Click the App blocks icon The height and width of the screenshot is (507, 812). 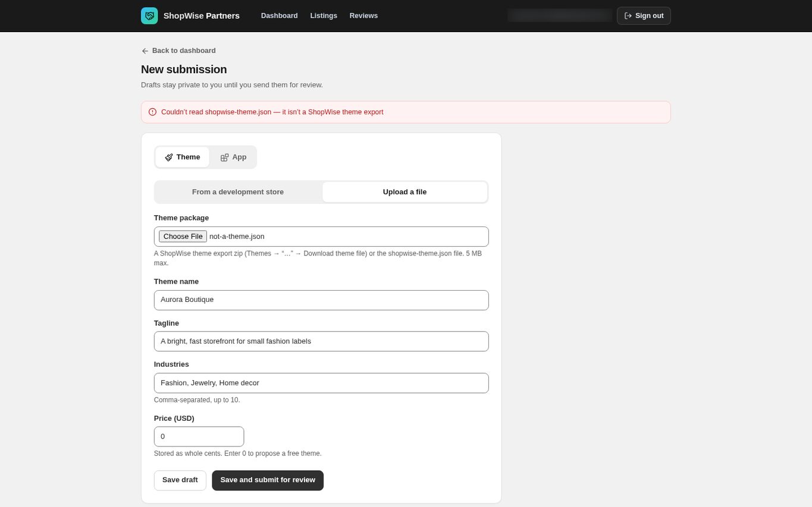click(224, 158)
